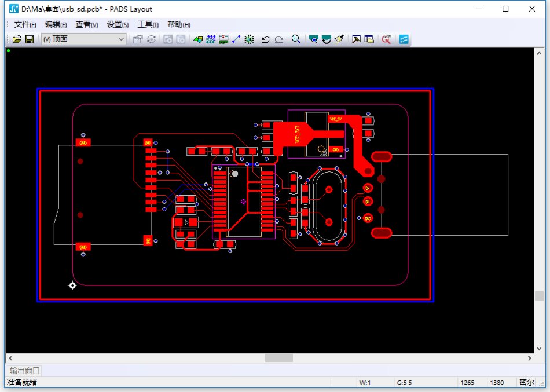Toggle the Project Explorer panel icon
The width and height of the screenshot is (550, 392).
(369, 39)
